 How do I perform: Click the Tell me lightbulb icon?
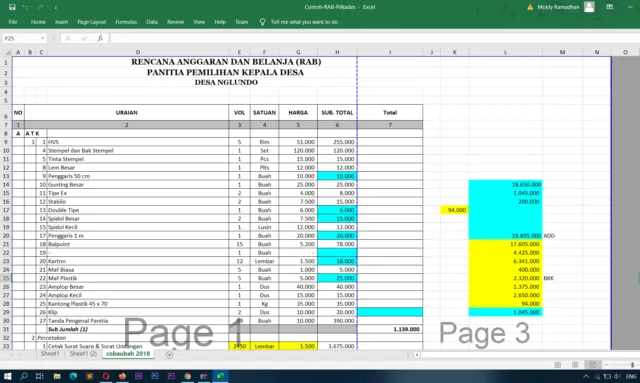coord(262,22)
